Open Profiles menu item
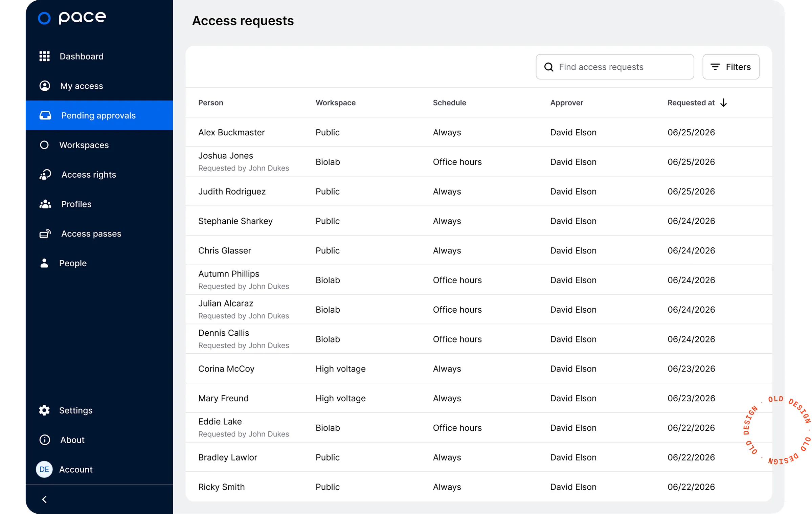 pos(99,204)
